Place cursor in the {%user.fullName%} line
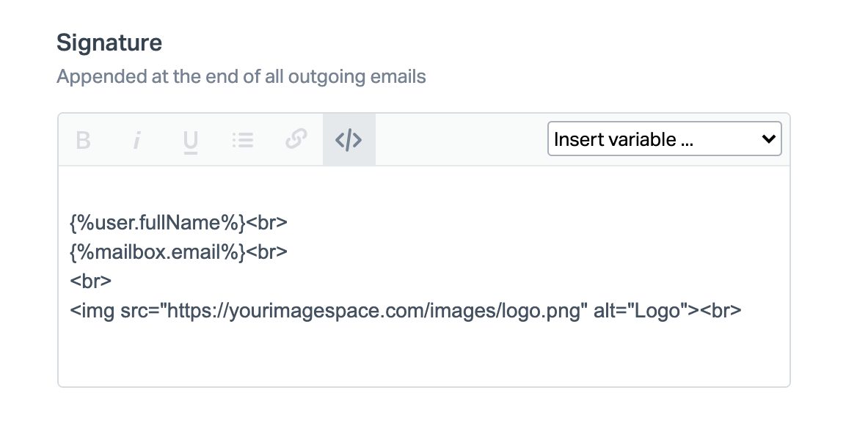 pos(157,222)
